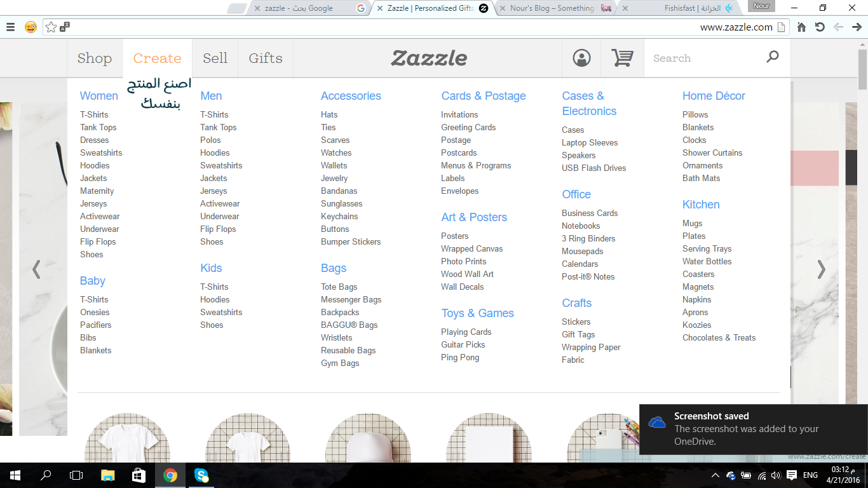
Task: Open the Chrome hamburger menu
Action: click(x=10, y=27)
